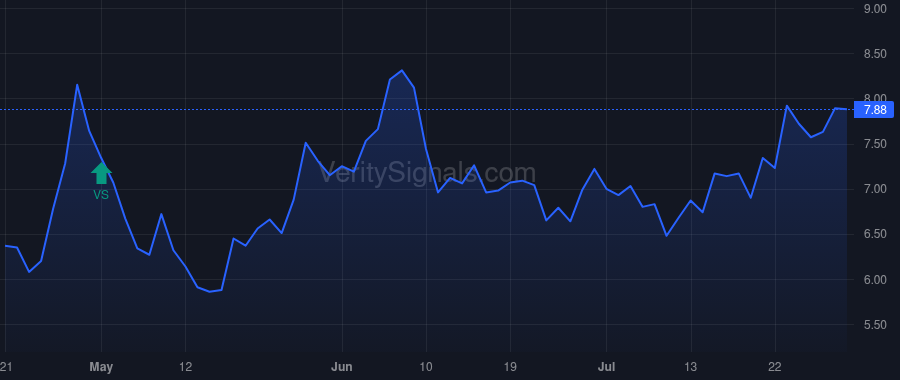This screenshot has height=380, width=900.
Task: Click the 21 date axis label
Action: (x=6, y=367)
